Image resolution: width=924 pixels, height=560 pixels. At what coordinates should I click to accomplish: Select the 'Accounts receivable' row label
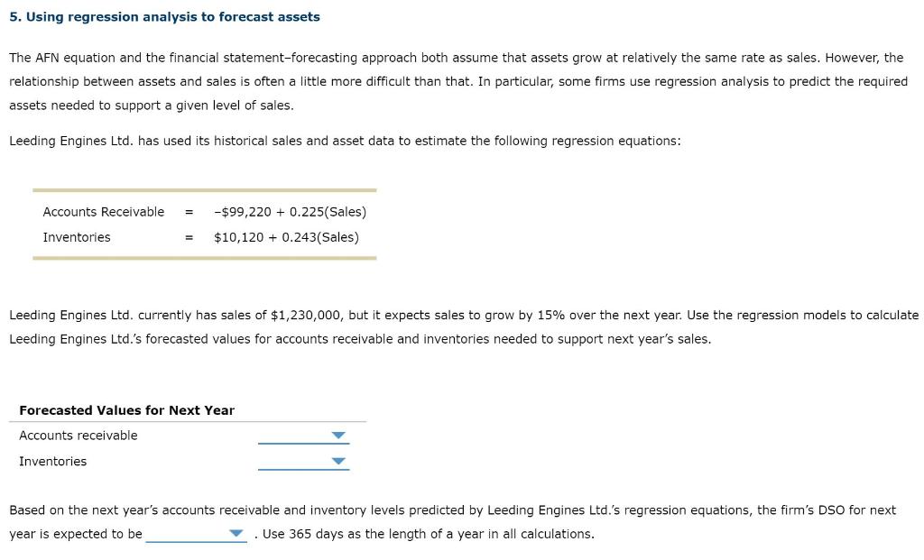(x=78, y=436)
